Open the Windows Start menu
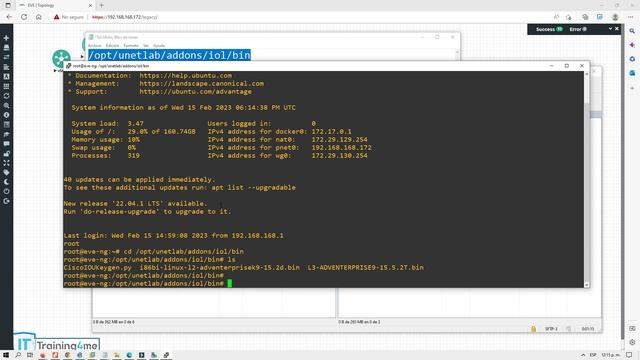 tap(6, 355)
